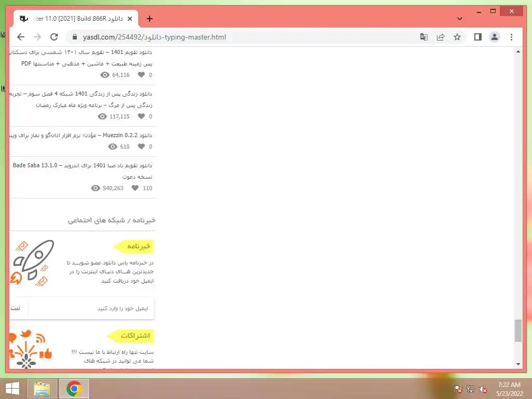Open the Chrome profile avatar

pos(495,37)
